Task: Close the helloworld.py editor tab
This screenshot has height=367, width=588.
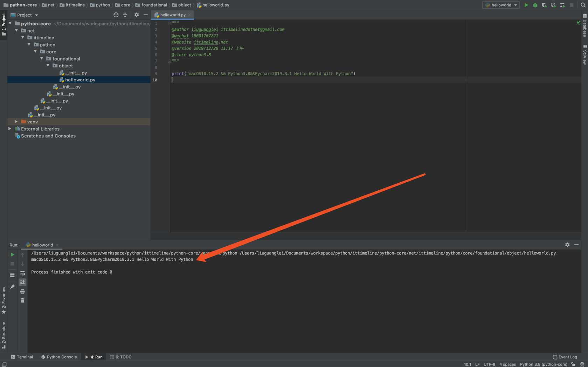Action: click(x=189, y=15)
